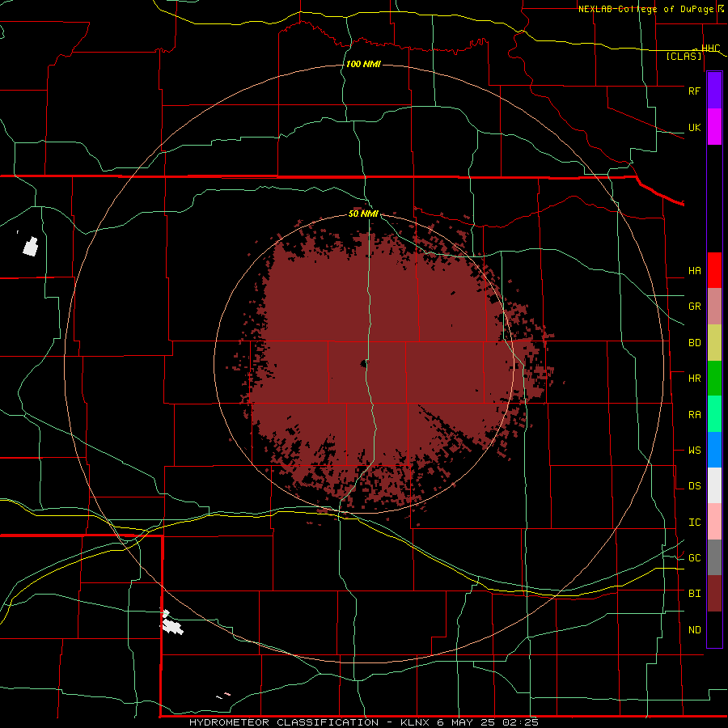Click the "RA" legend label
728x728 pixels.
694,415
